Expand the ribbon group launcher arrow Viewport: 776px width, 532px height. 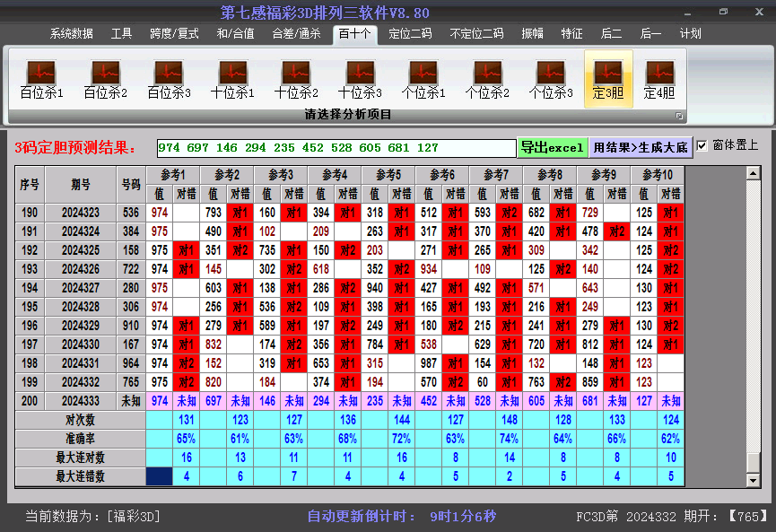pos(679,116)
